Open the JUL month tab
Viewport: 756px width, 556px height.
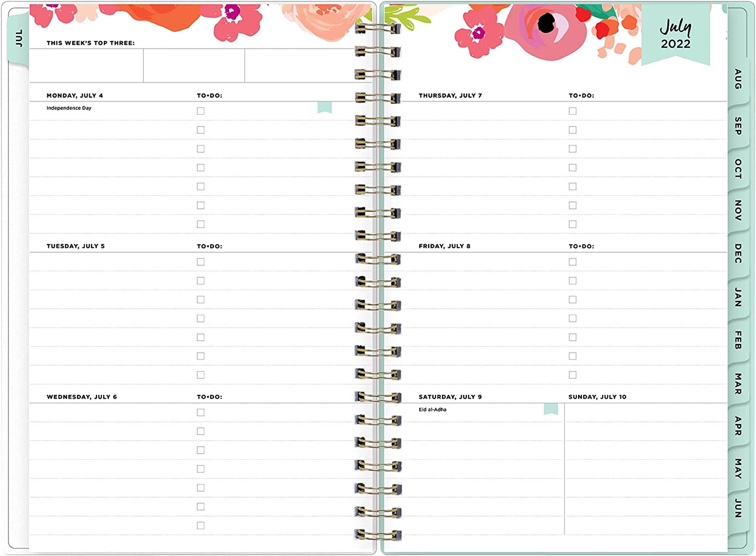(x=19, y=39)
